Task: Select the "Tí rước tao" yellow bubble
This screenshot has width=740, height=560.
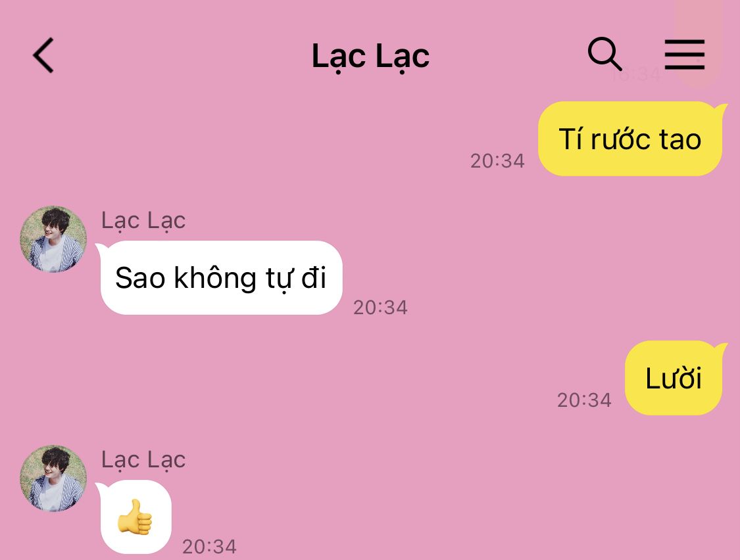Action: pos(631,139)
